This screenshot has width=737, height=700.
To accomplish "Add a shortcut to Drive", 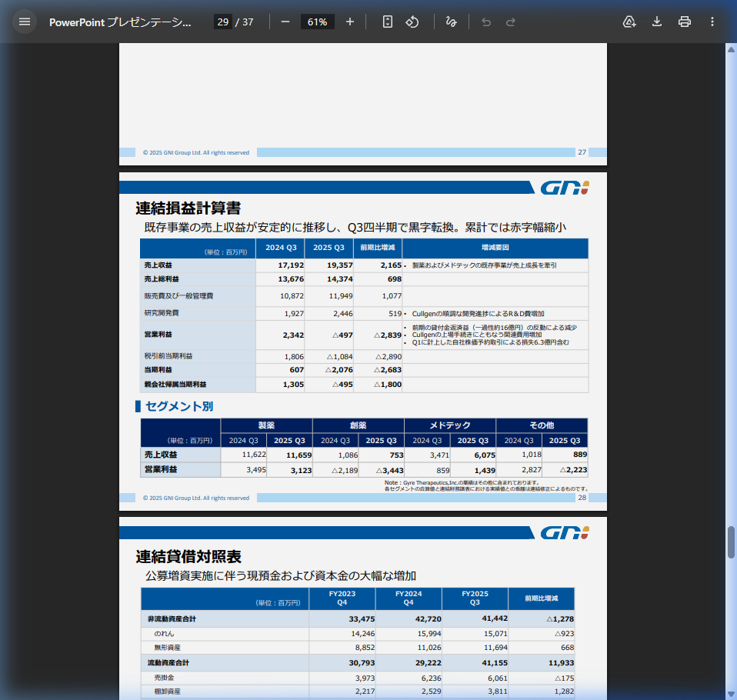I will pyautogui.click(x=629, y=22).
